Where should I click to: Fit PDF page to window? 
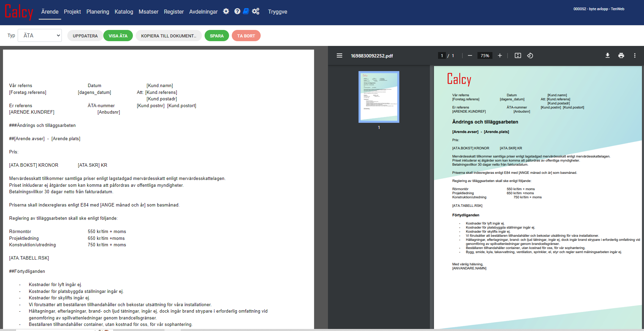click(518, 55)
